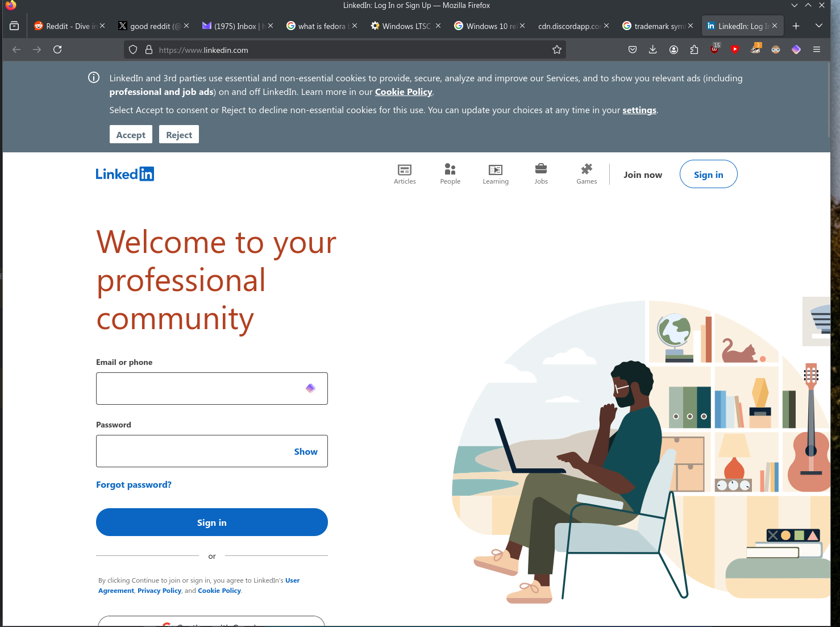
Task: Click Join now in the header
Action: tap(643, 175)
